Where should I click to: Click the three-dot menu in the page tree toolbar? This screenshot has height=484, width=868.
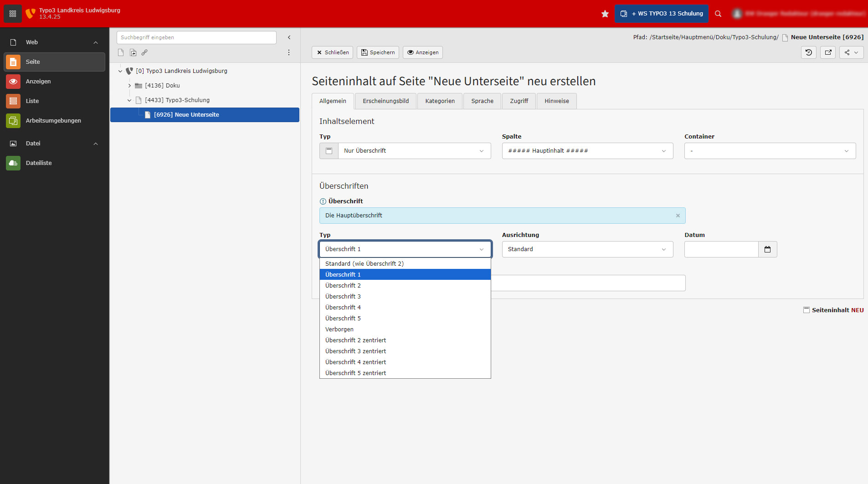[288, 53]
